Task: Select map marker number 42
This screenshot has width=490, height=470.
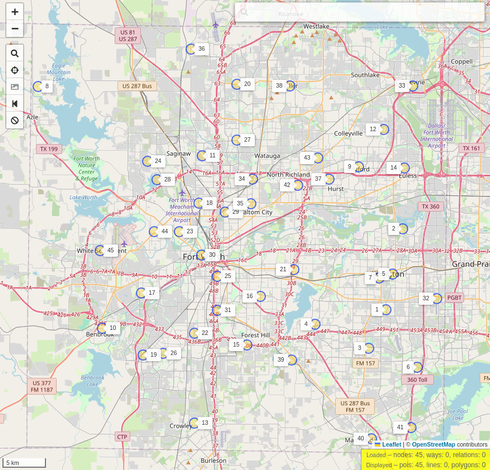Action: tap(298, 185)
